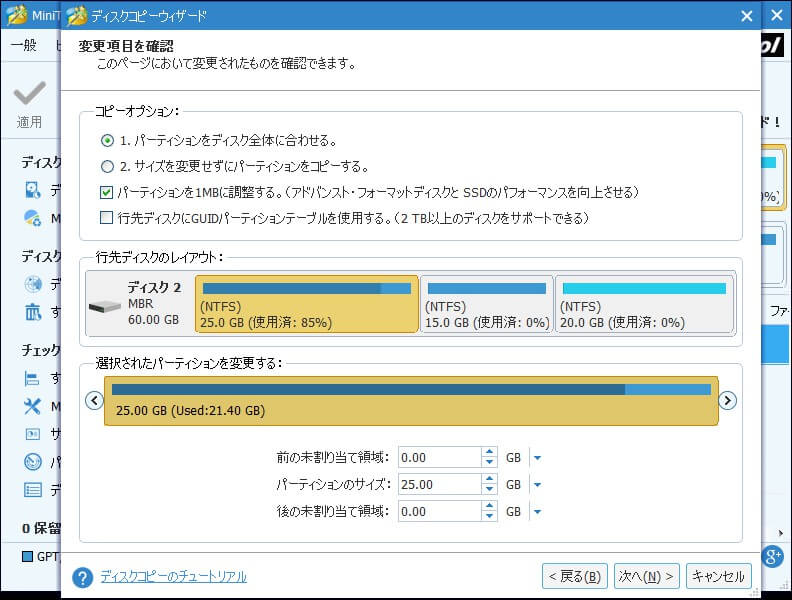Click the Back (戻る) button
This screenshot has width=792, height=600.
(575, 576)
